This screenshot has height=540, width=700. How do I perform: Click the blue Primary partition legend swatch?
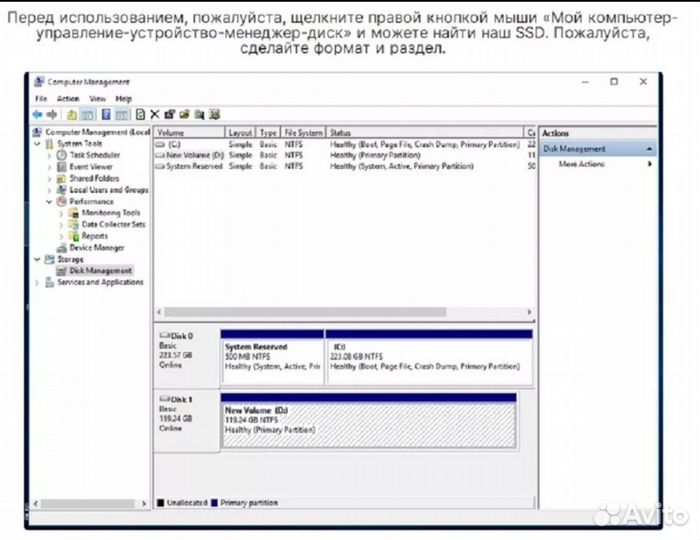[214, 503]
